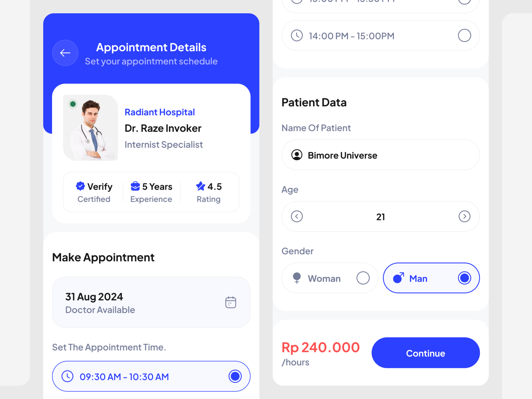Click the Continue button
Viewport: 532px width, 399px height.
point(426,353)
